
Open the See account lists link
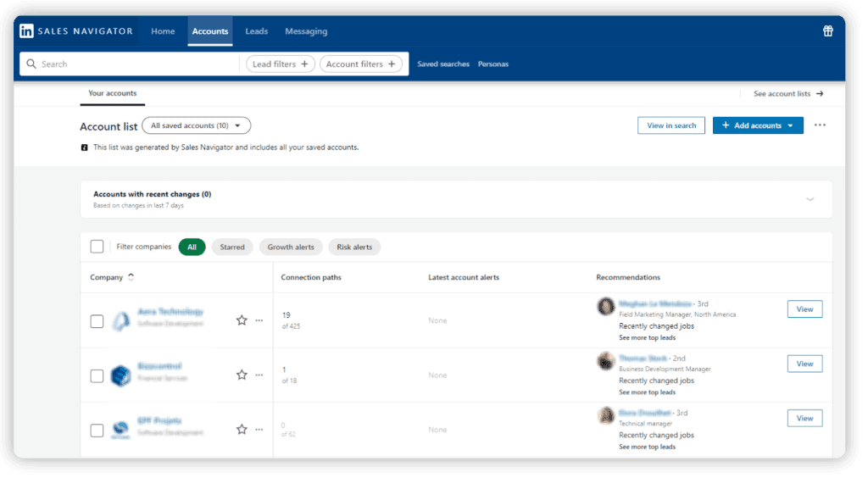click(x=788, y=93)
